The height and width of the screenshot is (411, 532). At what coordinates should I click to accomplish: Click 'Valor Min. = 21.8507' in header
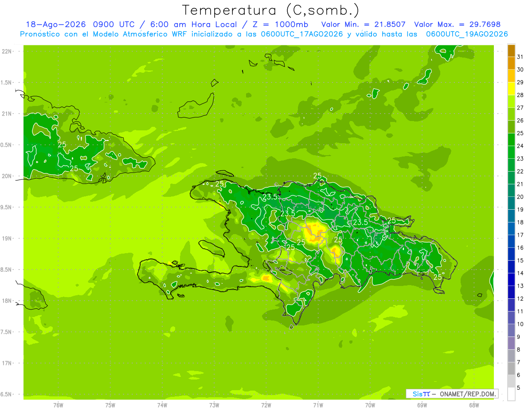tap(364, 24)
